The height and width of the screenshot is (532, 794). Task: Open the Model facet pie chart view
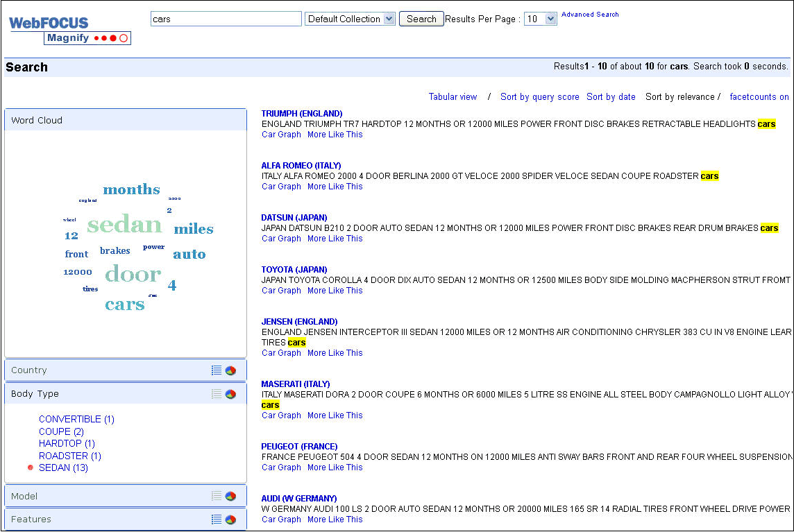coord(230,496)
